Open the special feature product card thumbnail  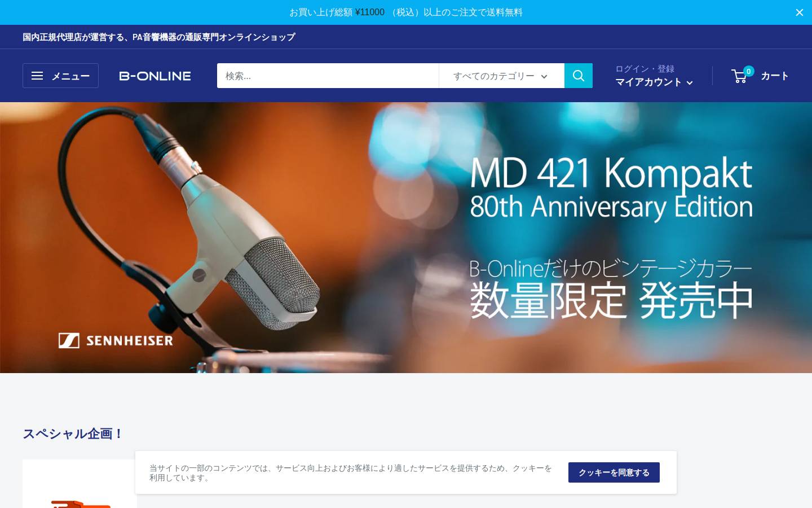tap(80, 484)
